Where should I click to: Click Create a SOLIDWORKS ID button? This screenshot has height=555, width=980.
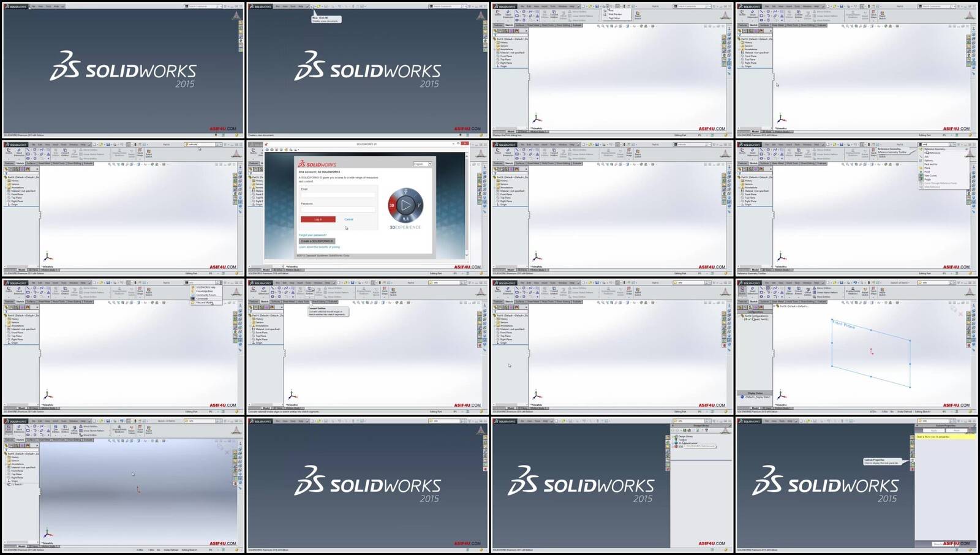[x=317, y=241]
